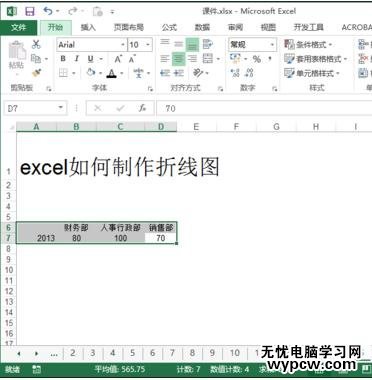372x380 pixels.
Task: Click the cell containing 人事行政部
Action: tap(121, 228)
